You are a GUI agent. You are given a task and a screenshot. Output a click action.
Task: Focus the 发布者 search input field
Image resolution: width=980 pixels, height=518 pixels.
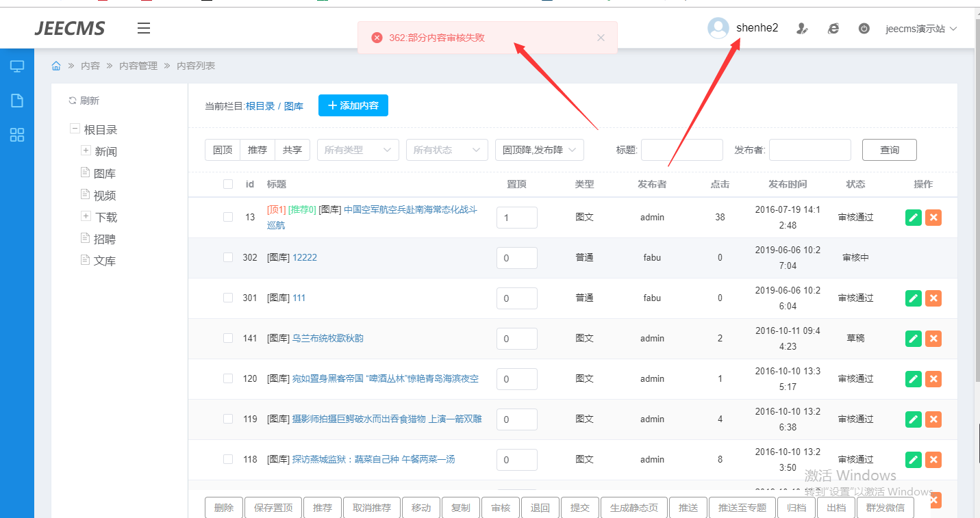[x=810, y=150]
